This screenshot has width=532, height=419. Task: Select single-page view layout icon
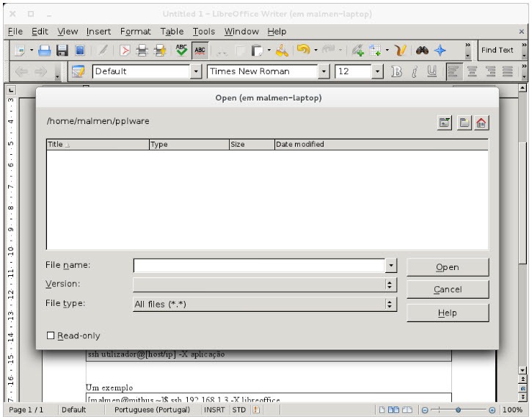coord(382,410)
